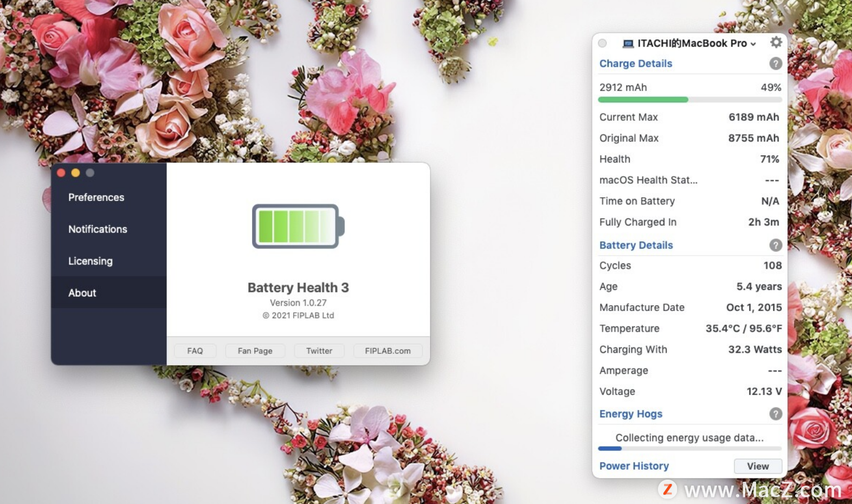This screenshot has width=852, height=504.
Task: Click the 8755 mAh value
Action: pyautogui.click(x=754, y=138)
